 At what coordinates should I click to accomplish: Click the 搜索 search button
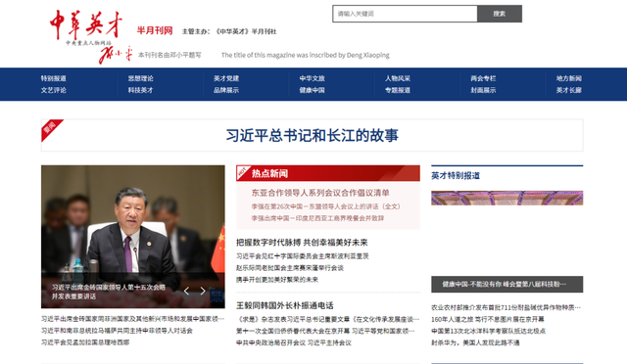[x=500, y=14]
